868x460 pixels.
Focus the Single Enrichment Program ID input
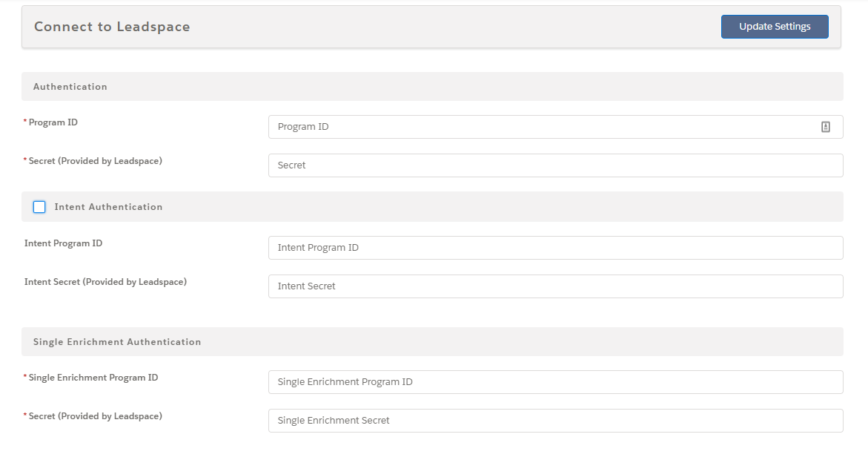click(555, 382)
